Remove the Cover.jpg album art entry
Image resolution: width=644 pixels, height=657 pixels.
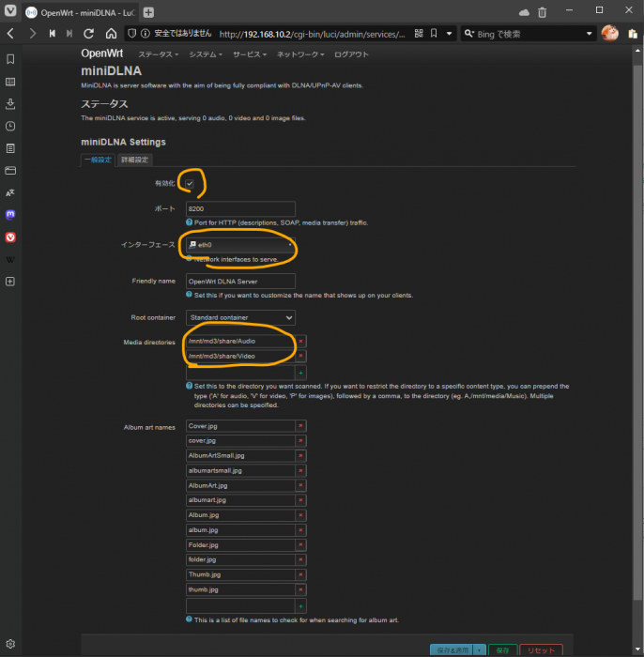point(300,425)
